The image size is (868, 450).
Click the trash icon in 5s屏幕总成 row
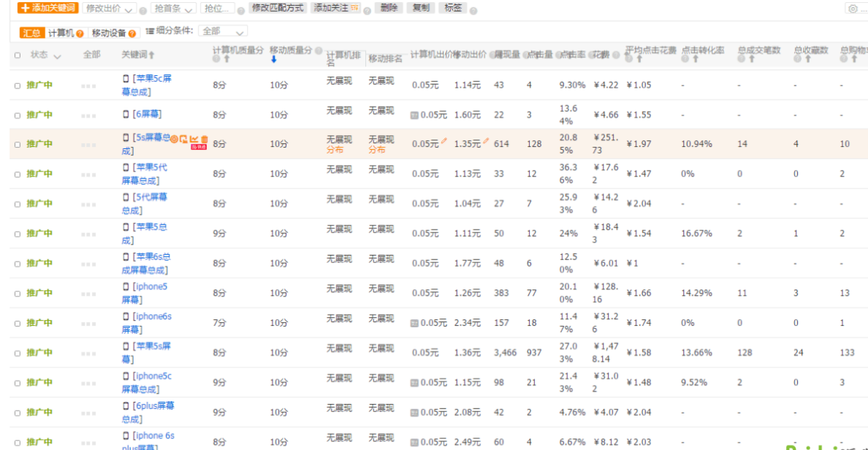coord(205,140)
